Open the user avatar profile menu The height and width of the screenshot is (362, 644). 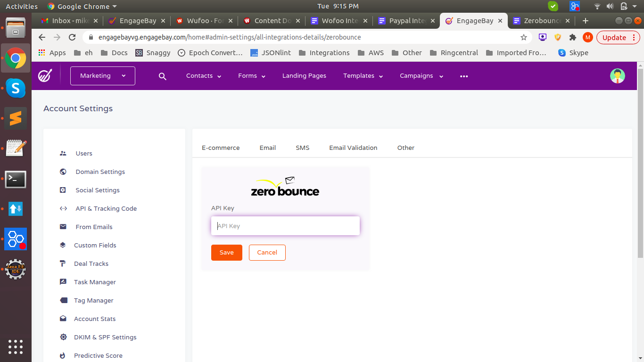point(617,76)
